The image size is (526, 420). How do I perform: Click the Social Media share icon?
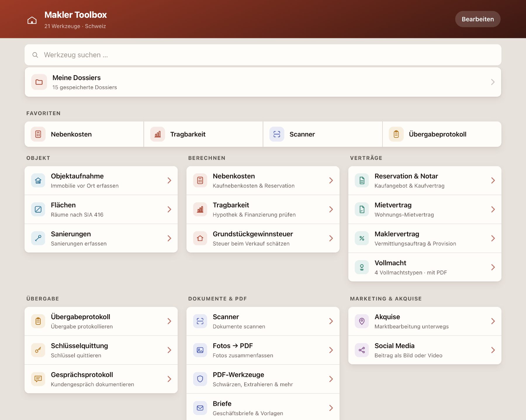(x=362, y=350)
